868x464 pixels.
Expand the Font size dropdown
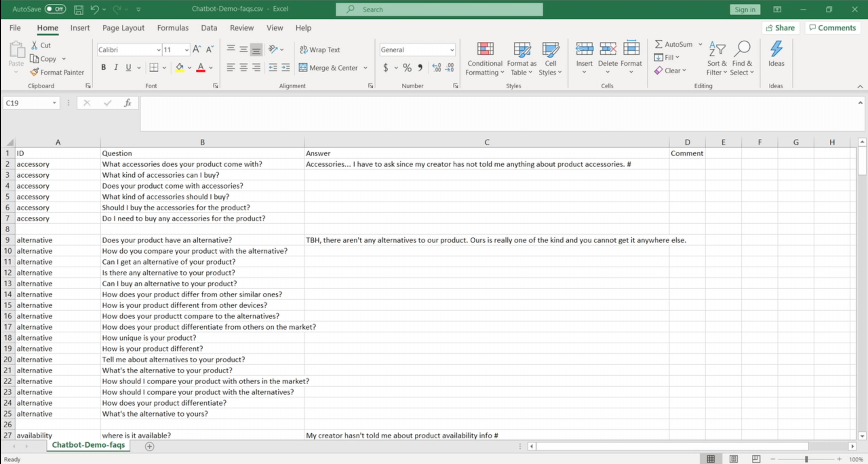click(186, 50)
